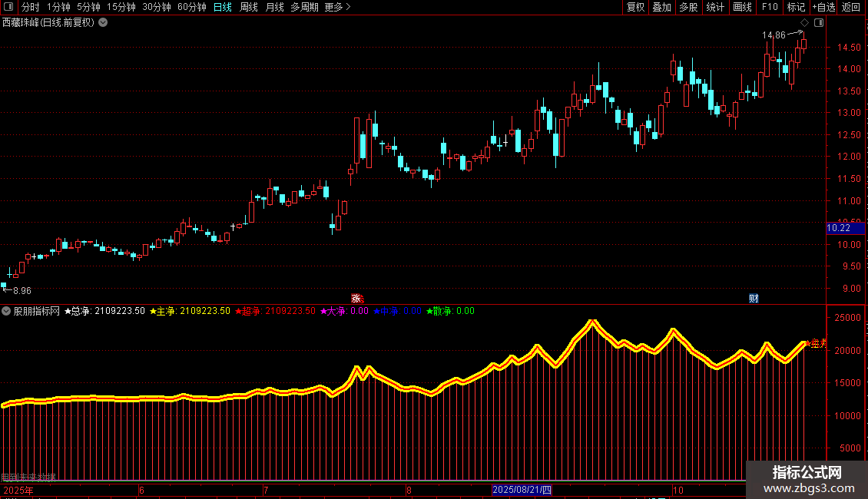The image size is (868, 499).
Task: Toggle the right info panel icon
Action: [819, 23]
